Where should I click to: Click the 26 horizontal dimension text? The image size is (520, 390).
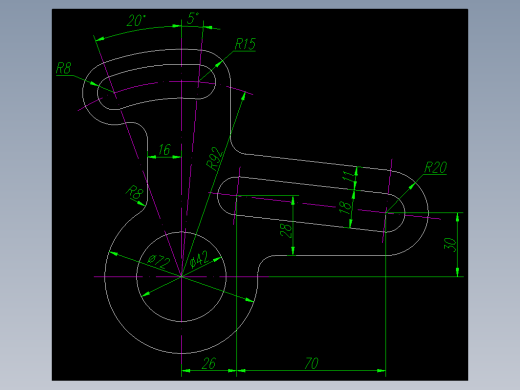tap(209, 363)
